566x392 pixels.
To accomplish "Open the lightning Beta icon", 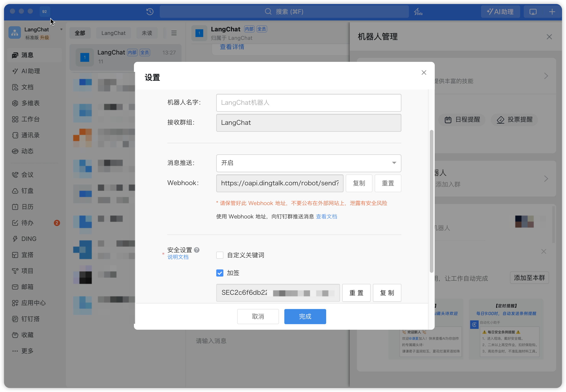I will click(x=417, y=12).
